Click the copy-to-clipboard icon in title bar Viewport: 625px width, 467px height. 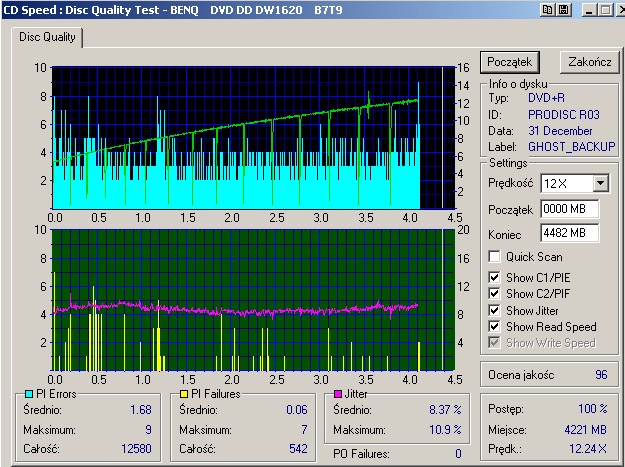coord(547,10)
